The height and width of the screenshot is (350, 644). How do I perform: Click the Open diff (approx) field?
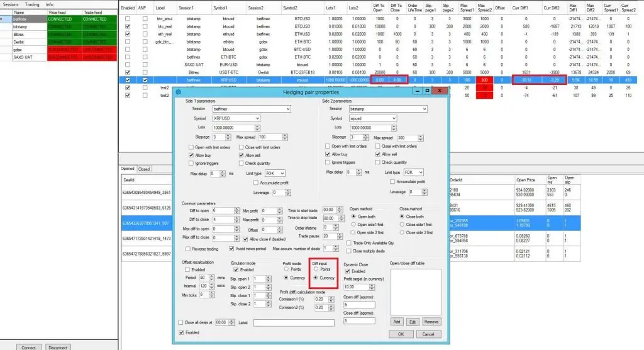pos(359,305)
